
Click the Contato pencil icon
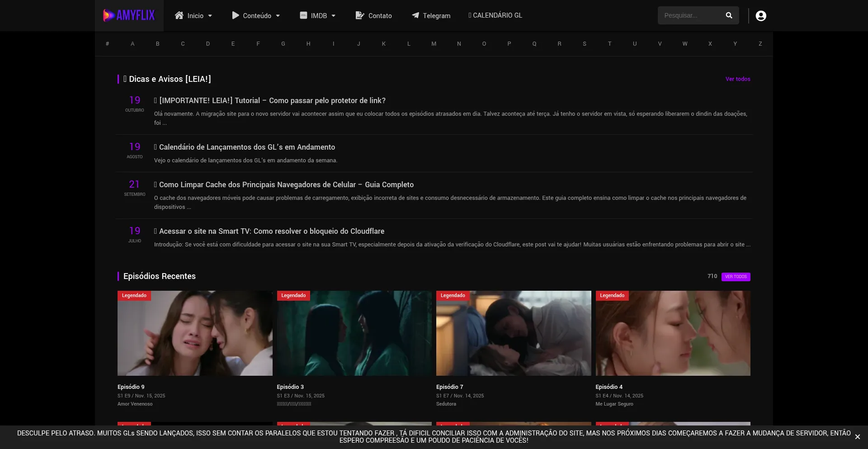pyautogui.click(x=360, y=15)
